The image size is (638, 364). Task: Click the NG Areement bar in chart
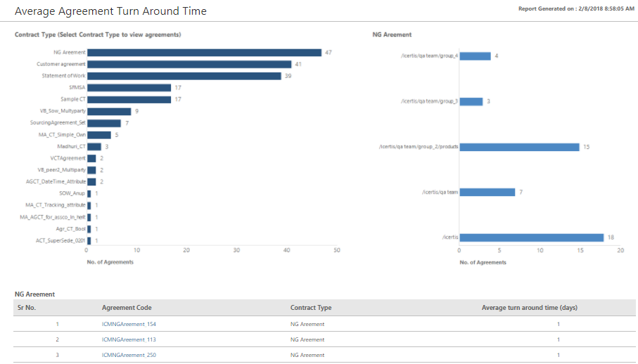tap(204, 53)
